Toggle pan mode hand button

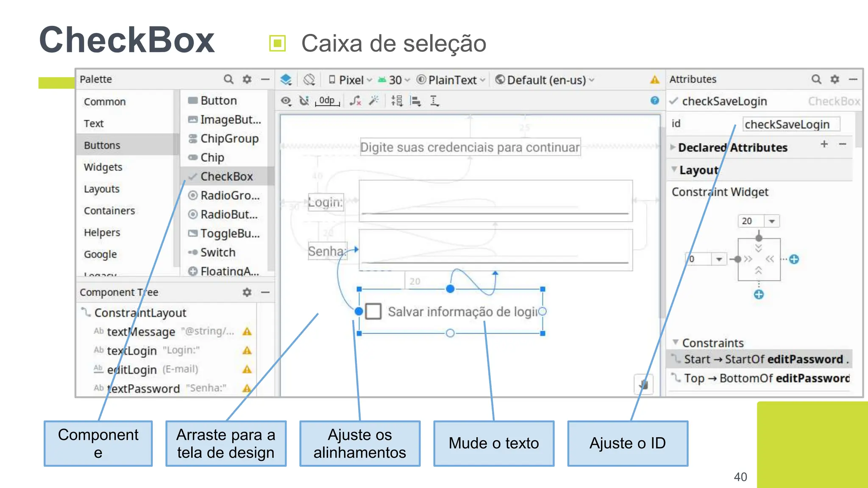[643, 385]
